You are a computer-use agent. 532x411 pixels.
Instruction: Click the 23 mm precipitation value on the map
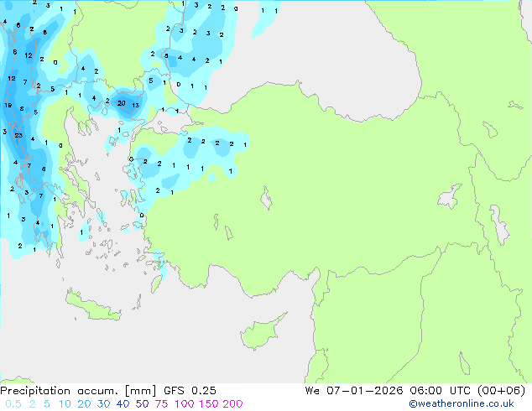tap(18, 135)
